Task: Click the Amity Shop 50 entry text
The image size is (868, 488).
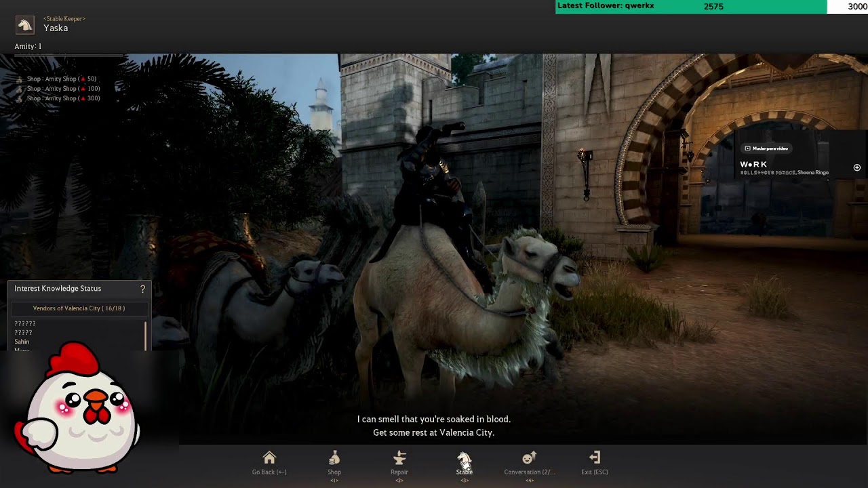Action: click(62, 79)
